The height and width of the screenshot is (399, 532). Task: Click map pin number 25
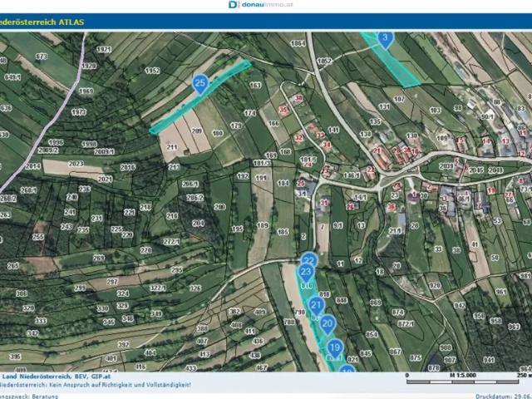200,84
